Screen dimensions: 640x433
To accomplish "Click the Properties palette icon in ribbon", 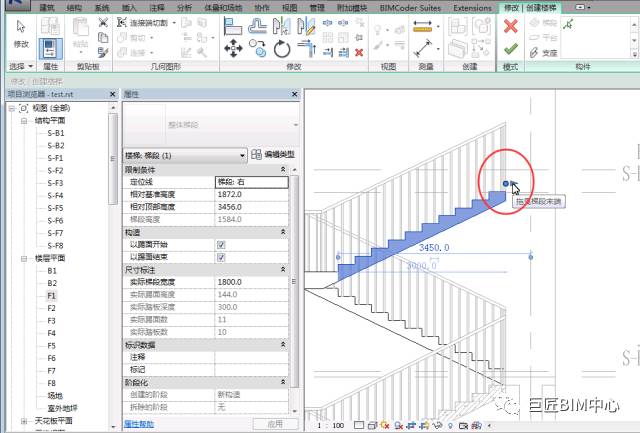I will tap(51, 48).
